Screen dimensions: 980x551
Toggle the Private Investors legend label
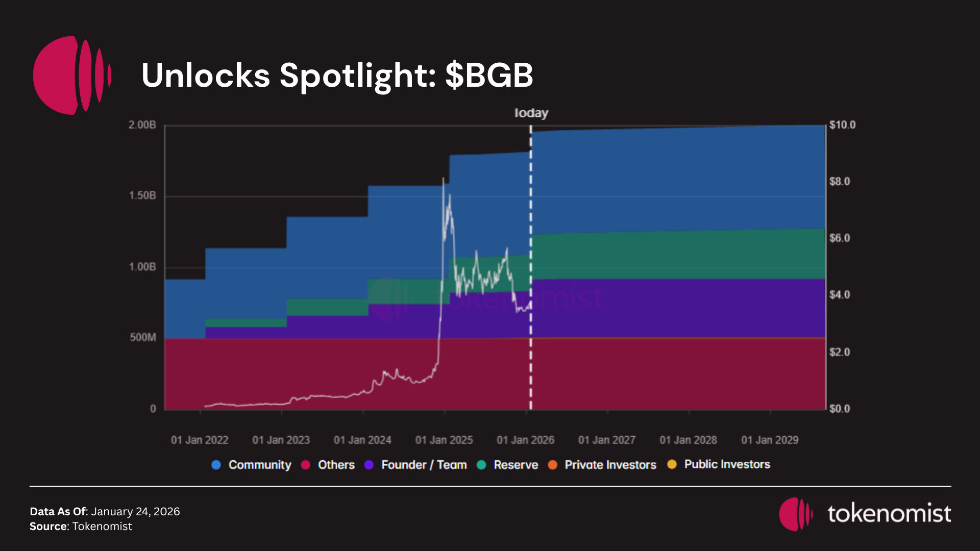610,465
